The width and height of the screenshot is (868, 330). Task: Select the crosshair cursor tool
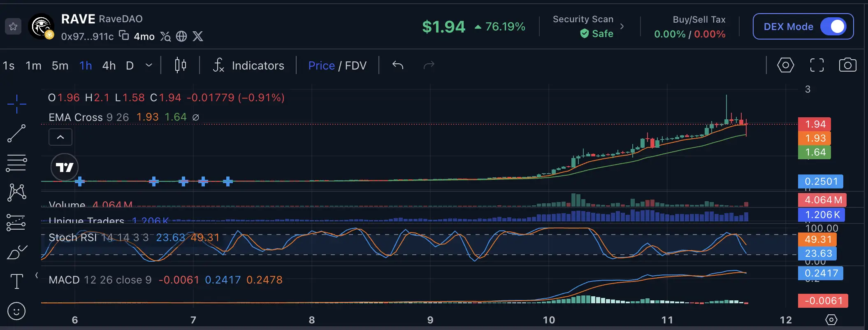click(x=16, y=104)
